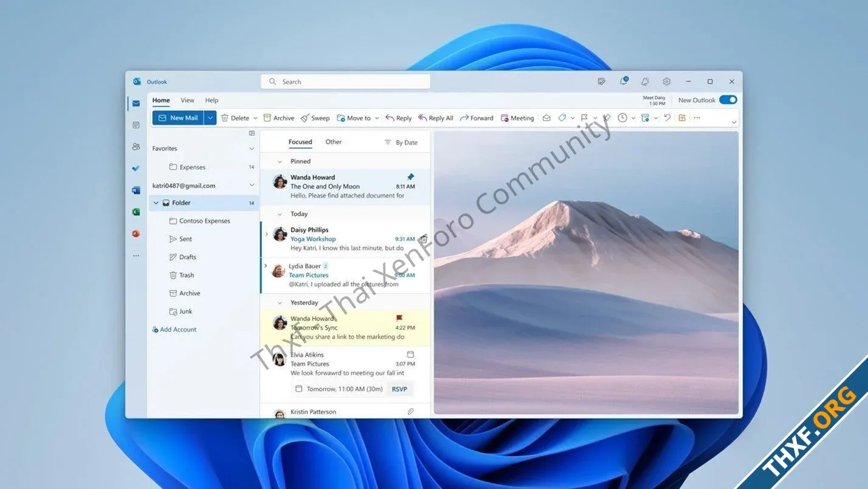868x489 pixels.
Task: Open the Mail module in the sidebar
Action: 136,103
